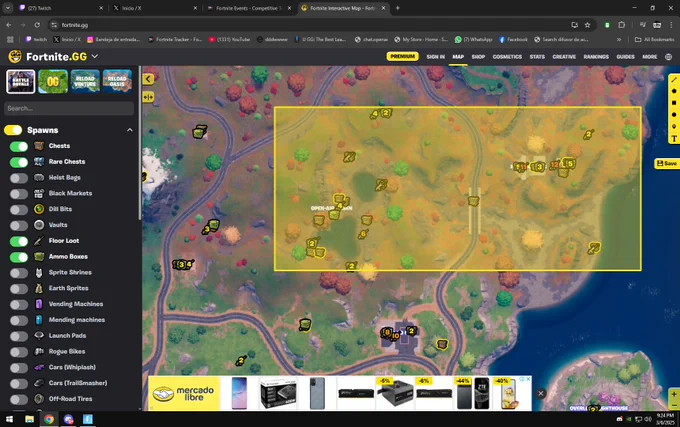The image size is (680, 427).
Task: Open the RANKINGS navigation item
Action: coord(596,57)
